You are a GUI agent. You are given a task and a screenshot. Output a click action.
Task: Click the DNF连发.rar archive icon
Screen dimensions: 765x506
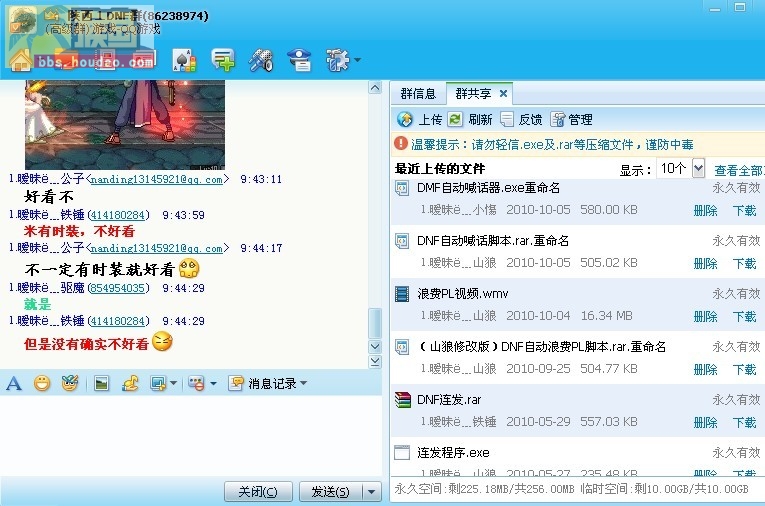[403, 400]
